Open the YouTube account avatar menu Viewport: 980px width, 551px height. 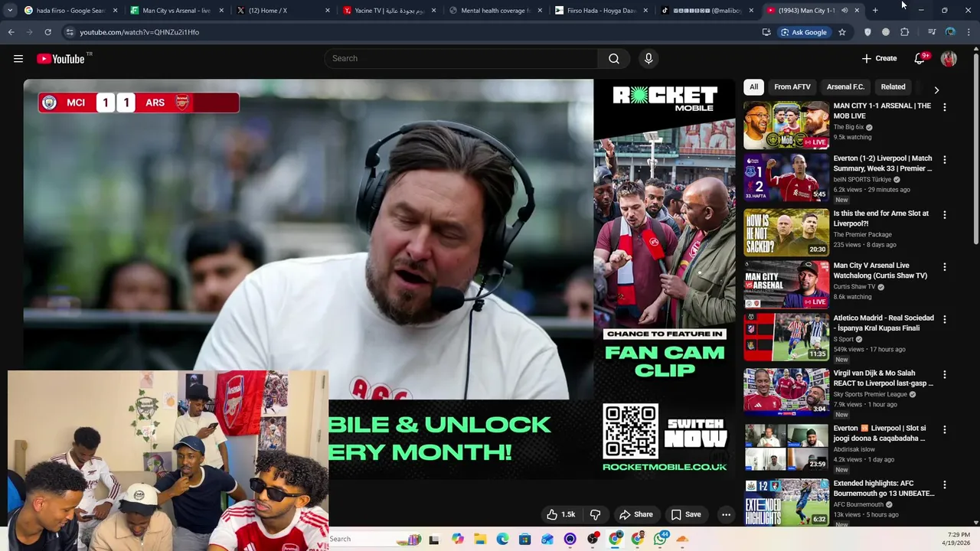(949, 59)
